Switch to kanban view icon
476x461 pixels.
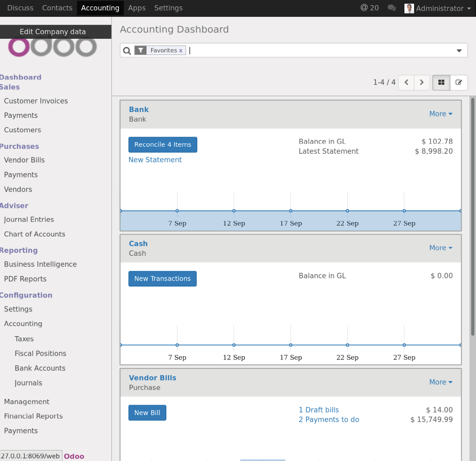point(441,82)
